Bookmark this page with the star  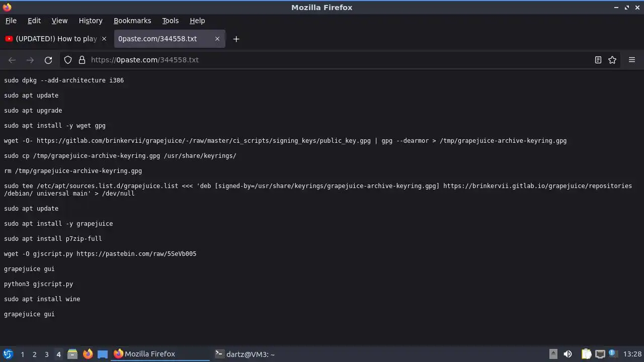pos(612,60)
